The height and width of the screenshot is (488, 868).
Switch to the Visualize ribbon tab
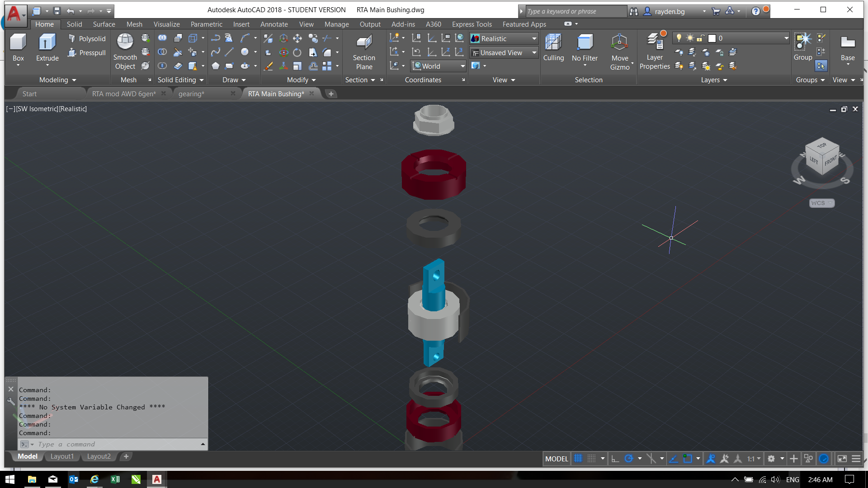point(166,24)
